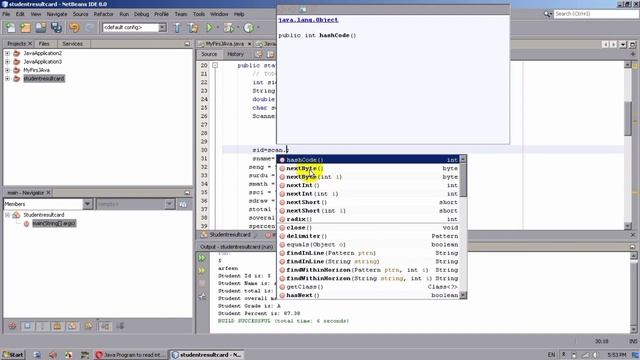
Task: Expand the MyFirsJAva project node
Action: pyautogui.click(x=7, y=70)
